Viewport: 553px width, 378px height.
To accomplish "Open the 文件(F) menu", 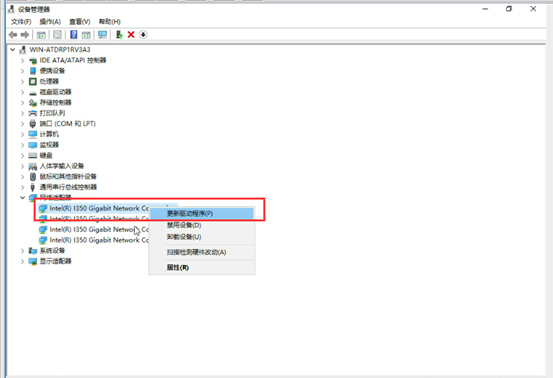I will tap(21, 22).
